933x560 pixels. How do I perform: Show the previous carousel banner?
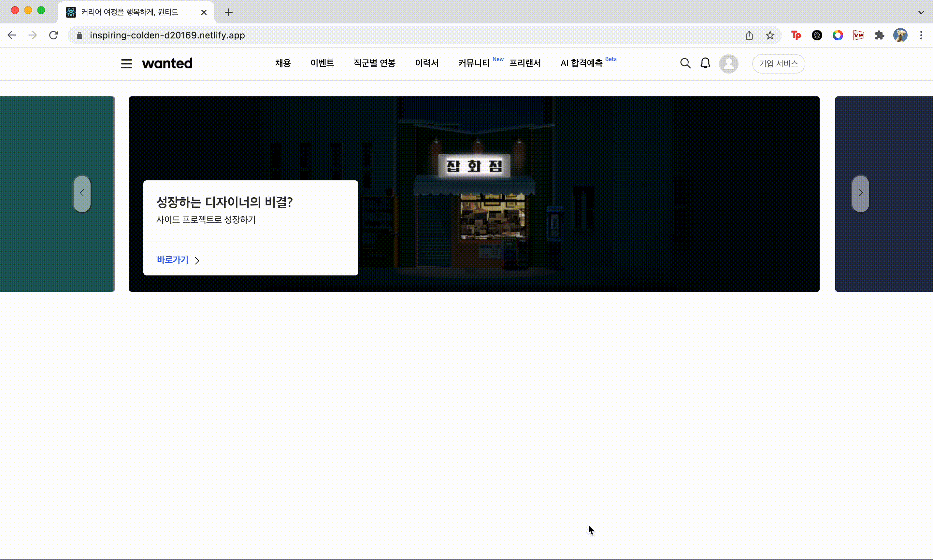pos(82,193)
